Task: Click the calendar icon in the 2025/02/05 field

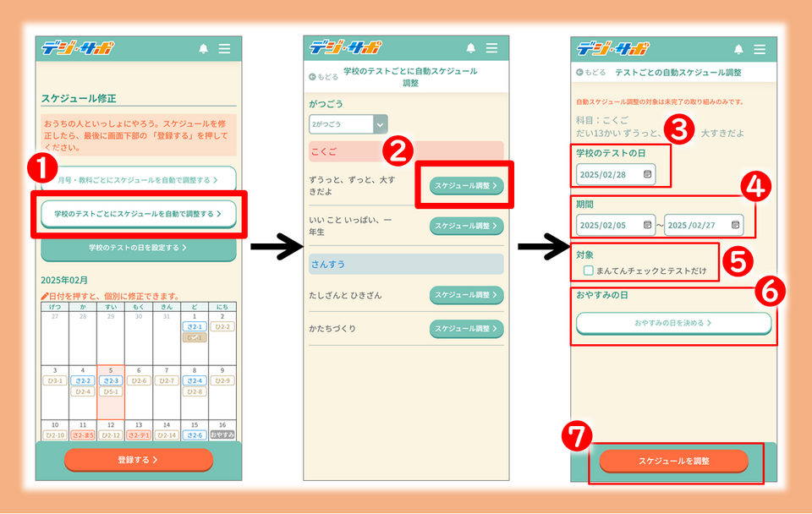Action: click(x=647, y=226)
